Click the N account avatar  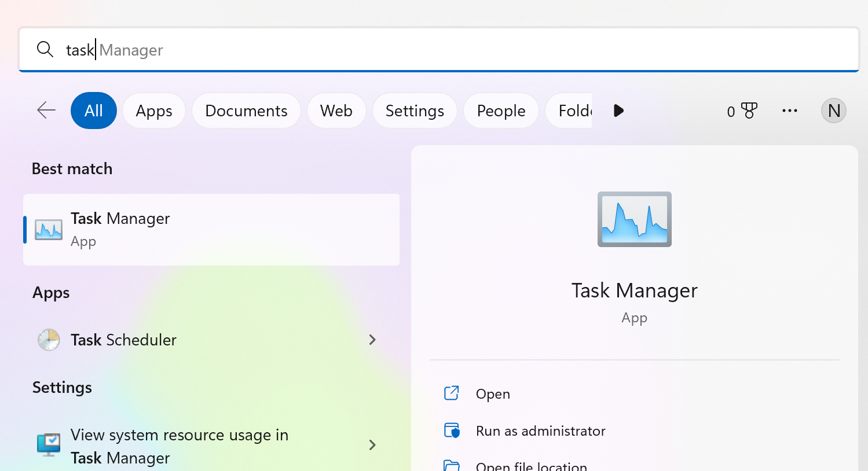834,111
